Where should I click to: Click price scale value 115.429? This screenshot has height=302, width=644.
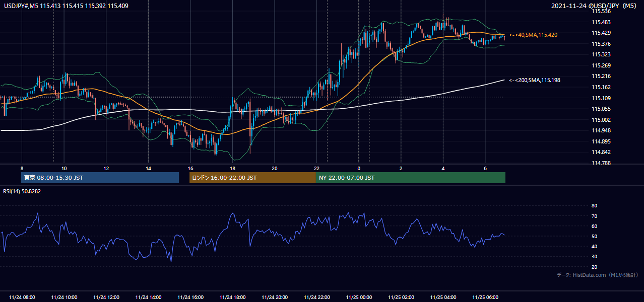click(601, 33)
